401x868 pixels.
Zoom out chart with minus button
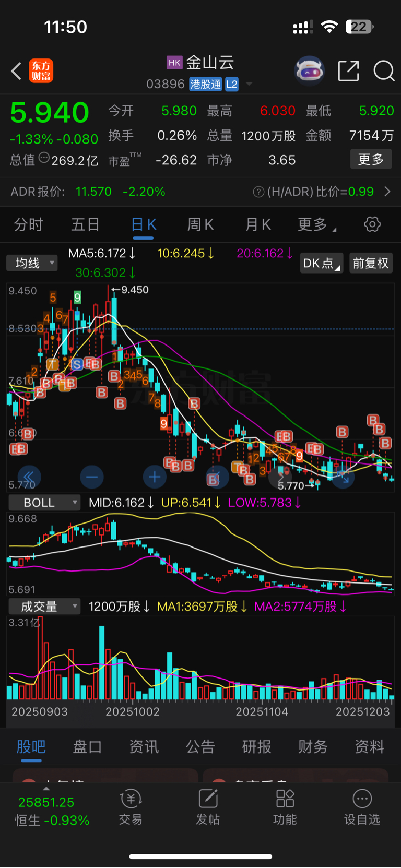[92, 477]
